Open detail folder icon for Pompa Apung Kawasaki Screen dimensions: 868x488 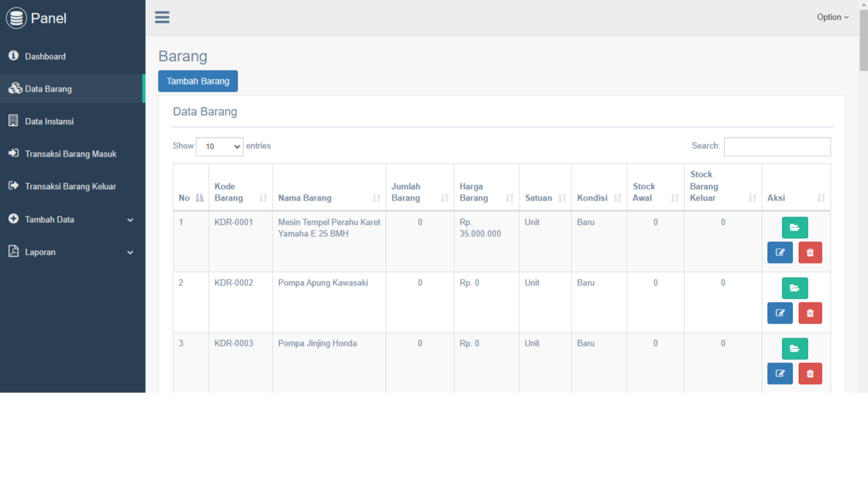(795, 288)
